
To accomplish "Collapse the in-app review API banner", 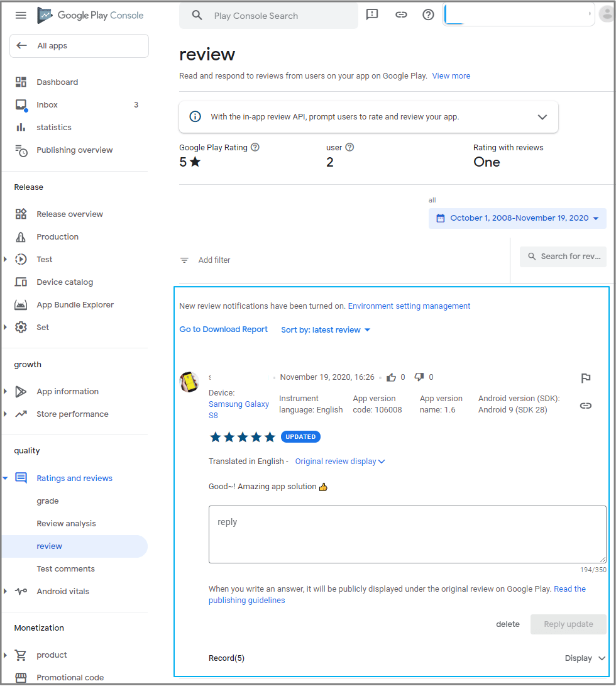I will (542, 117).
